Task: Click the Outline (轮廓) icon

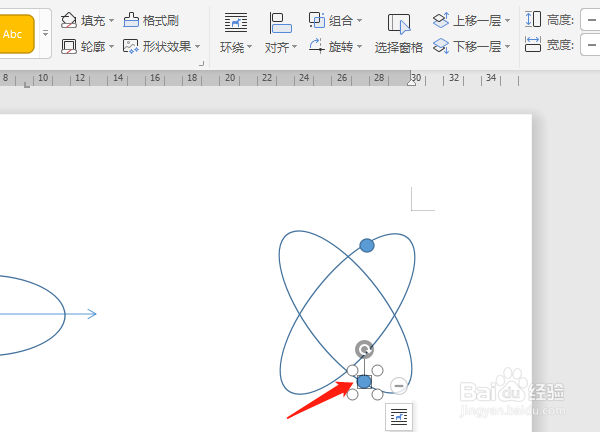Action: pos(68,46)
